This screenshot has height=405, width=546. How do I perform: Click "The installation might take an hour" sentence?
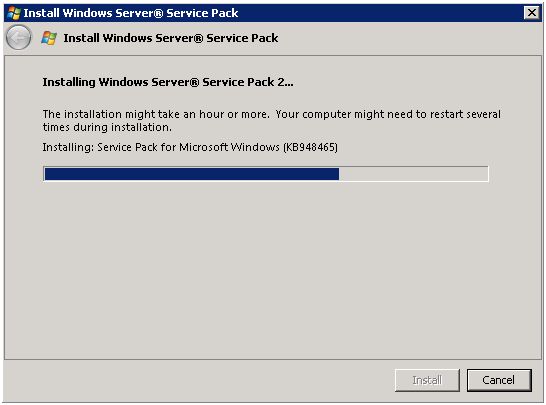tap(156, 114)
